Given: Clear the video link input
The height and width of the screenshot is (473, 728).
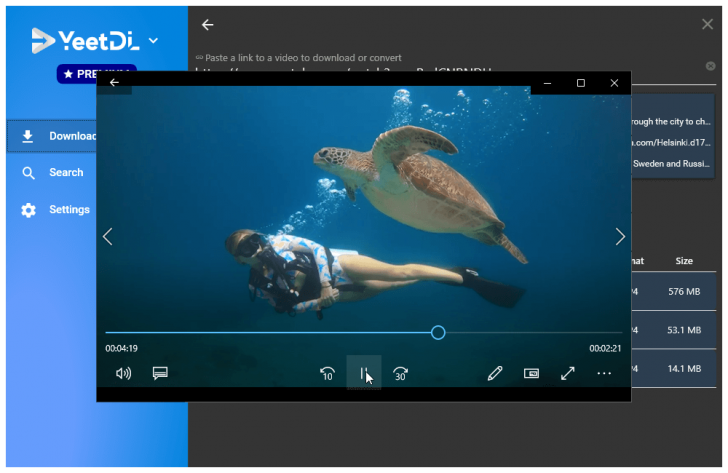Looking at the screenshot, I should point(710,66).
